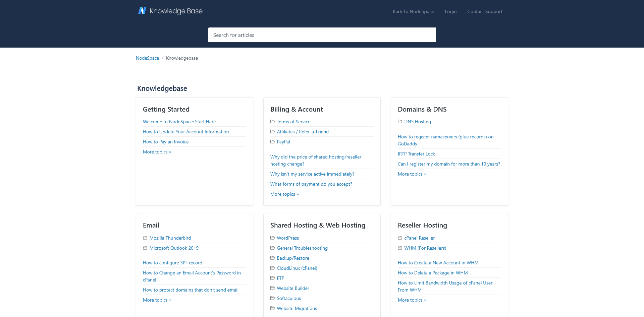The width and height of the screenshot is (644, 317).
Task: Click the Softaculous folder icon
Action: tap(272, 298)
